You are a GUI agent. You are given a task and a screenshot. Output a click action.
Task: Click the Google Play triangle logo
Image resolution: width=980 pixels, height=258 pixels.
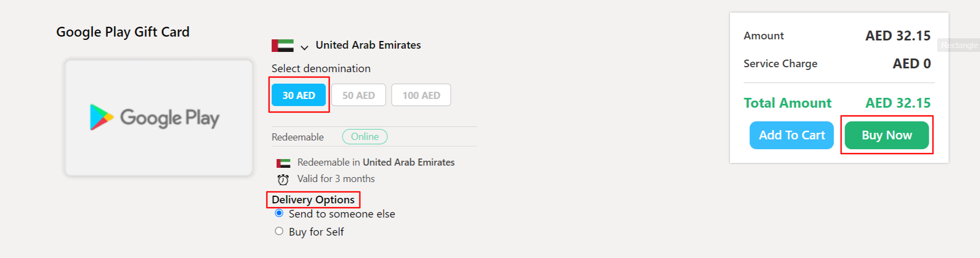point(101,117)
